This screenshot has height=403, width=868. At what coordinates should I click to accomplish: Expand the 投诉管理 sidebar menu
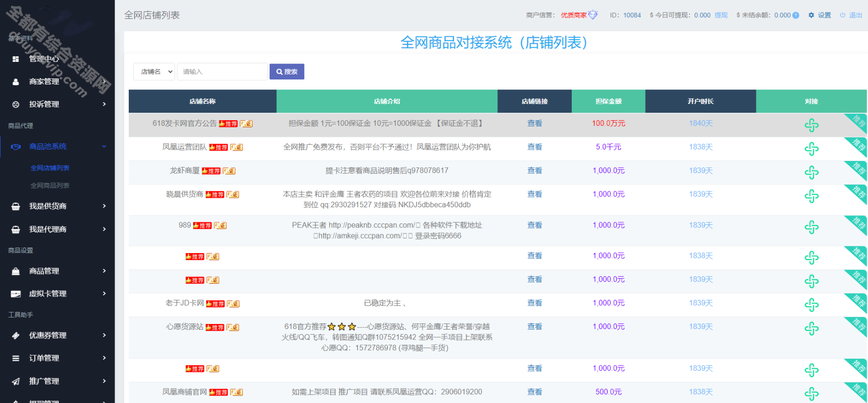[x=104, y=104]
